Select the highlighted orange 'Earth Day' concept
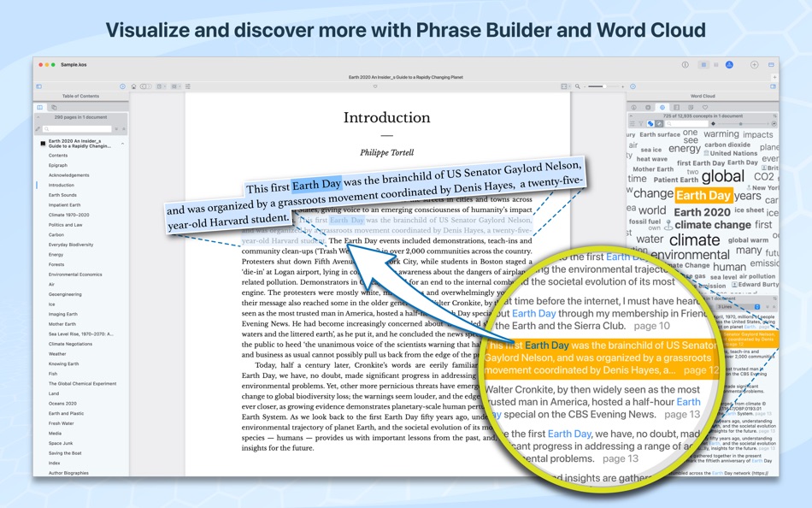Viewport: 812px width, 508px height. pos(703,196)
